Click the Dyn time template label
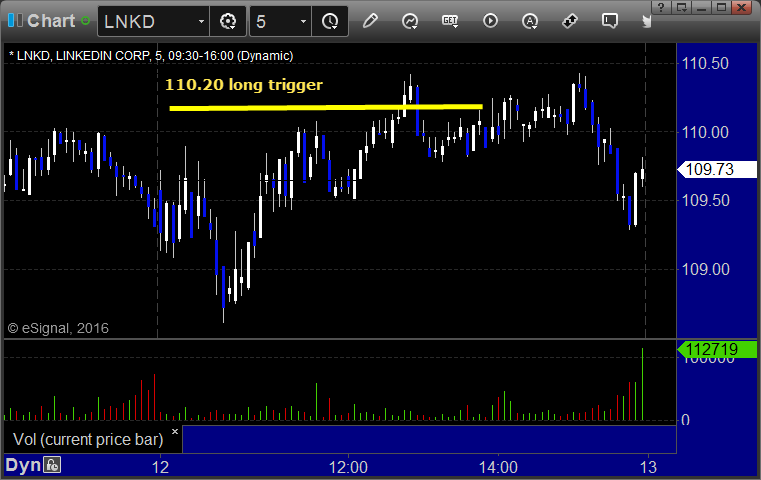Image resolution: width=761 pixels, height=480 pixels. pyautogui.click(x=23, y=465)
